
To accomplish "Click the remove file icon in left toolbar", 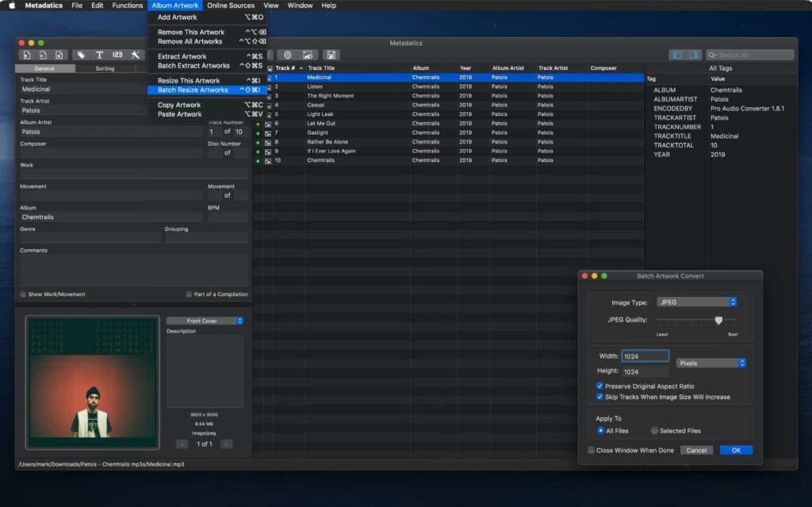I will 44,56.
